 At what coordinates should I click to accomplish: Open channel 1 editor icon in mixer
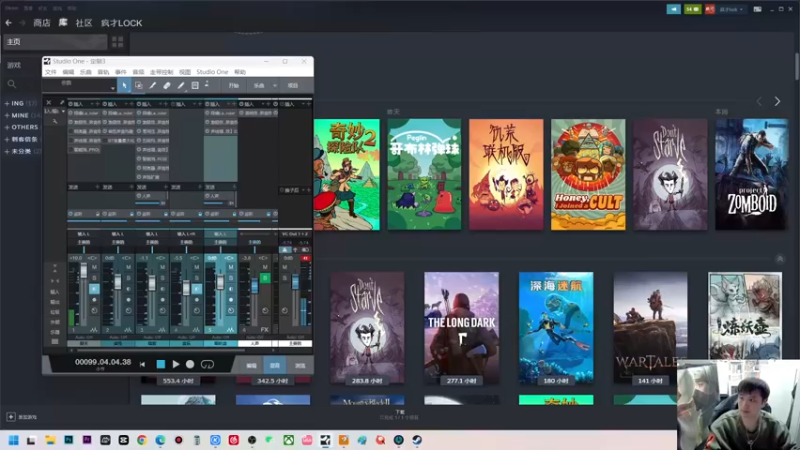pyautogui.click(x=93, y=330)
